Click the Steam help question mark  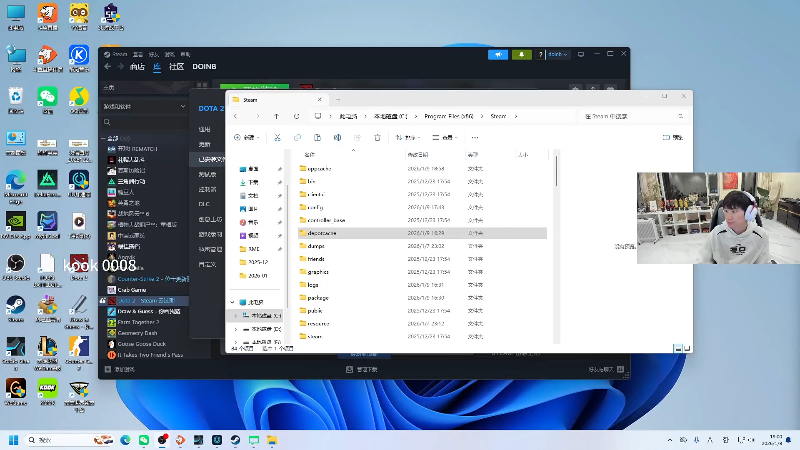540,54
